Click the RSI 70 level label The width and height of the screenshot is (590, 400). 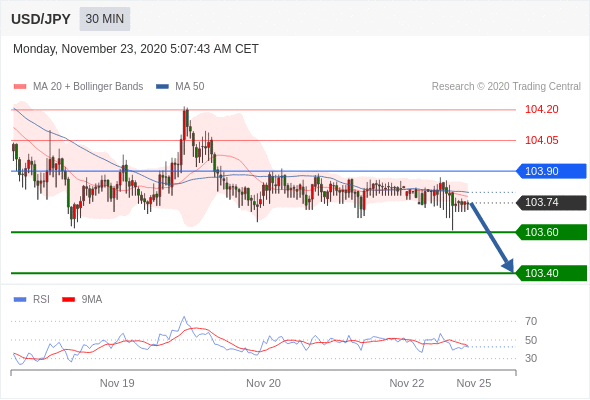click(531, 321)
